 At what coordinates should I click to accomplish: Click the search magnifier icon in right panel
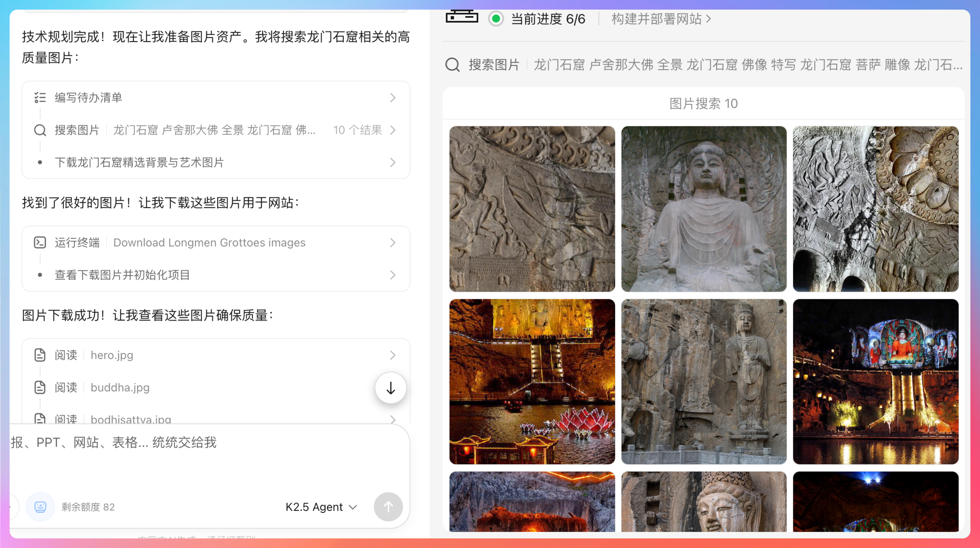pos(452,65)
